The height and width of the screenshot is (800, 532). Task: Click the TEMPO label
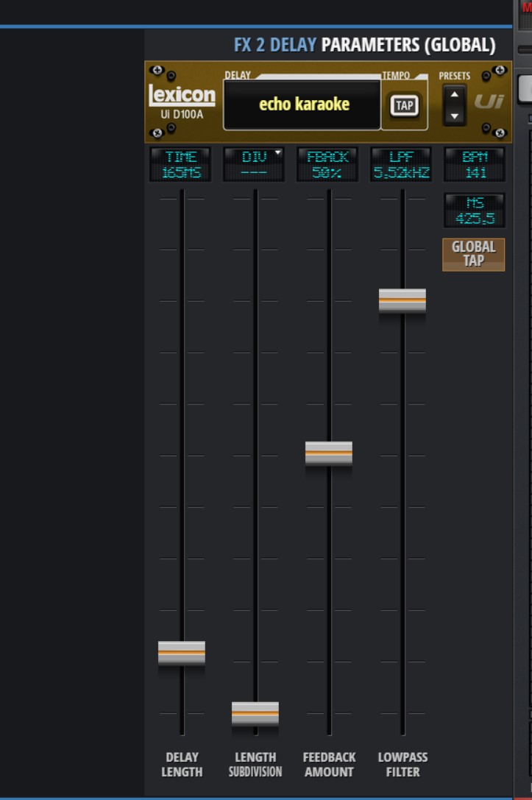point(397,76)
